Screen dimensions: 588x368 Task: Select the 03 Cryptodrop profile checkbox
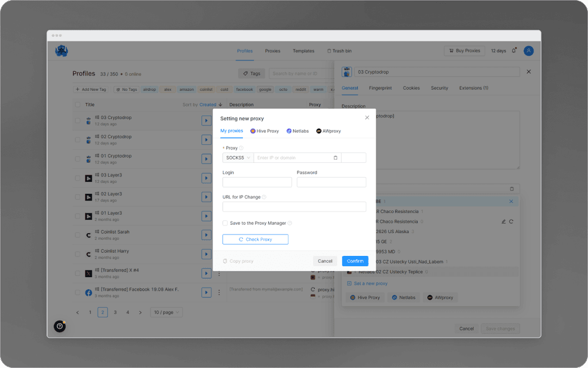[x=79, y=120]
